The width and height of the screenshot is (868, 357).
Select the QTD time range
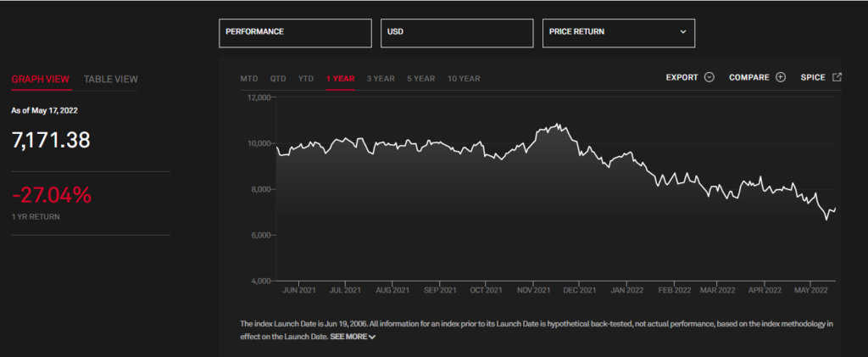point(278,79)
